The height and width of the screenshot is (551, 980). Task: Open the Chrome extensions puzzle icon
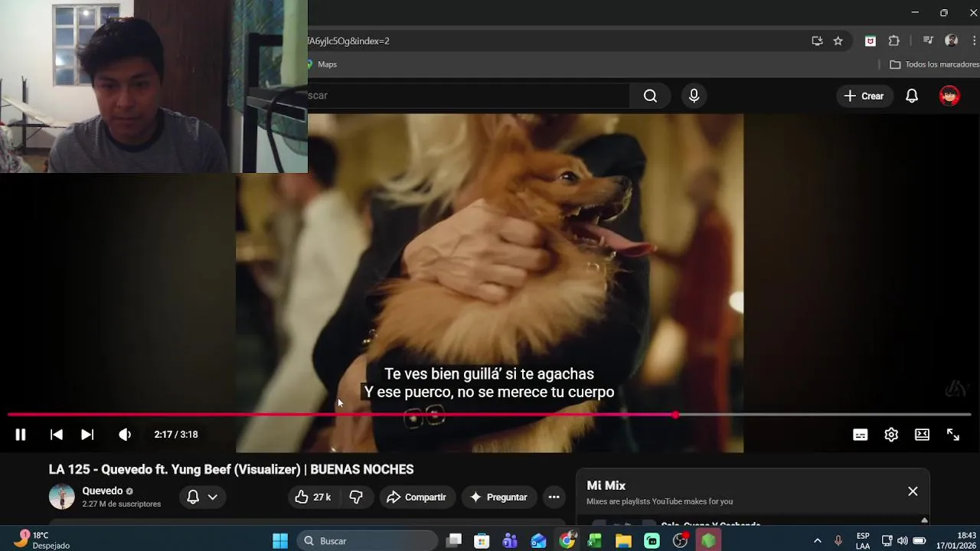pos(893,41)
